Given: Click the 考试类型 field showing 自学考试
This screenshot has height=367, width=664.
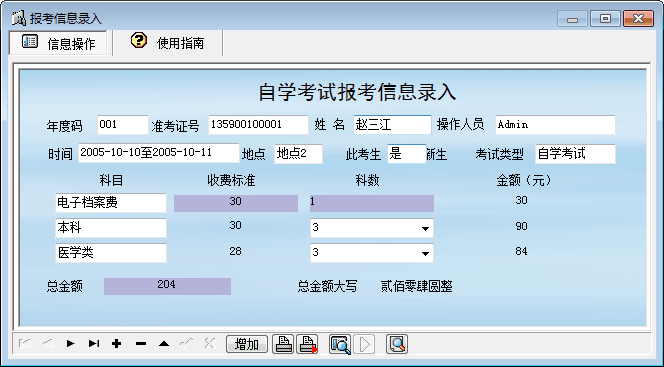Looking at the screenshot, I should pos(575,154).
